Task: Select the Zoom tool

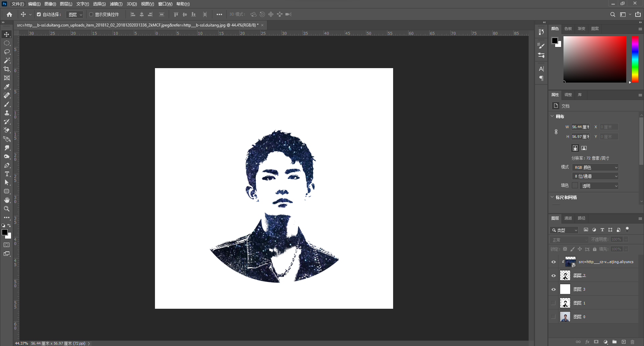Action: pyautogui.click(x=7, y=209)
